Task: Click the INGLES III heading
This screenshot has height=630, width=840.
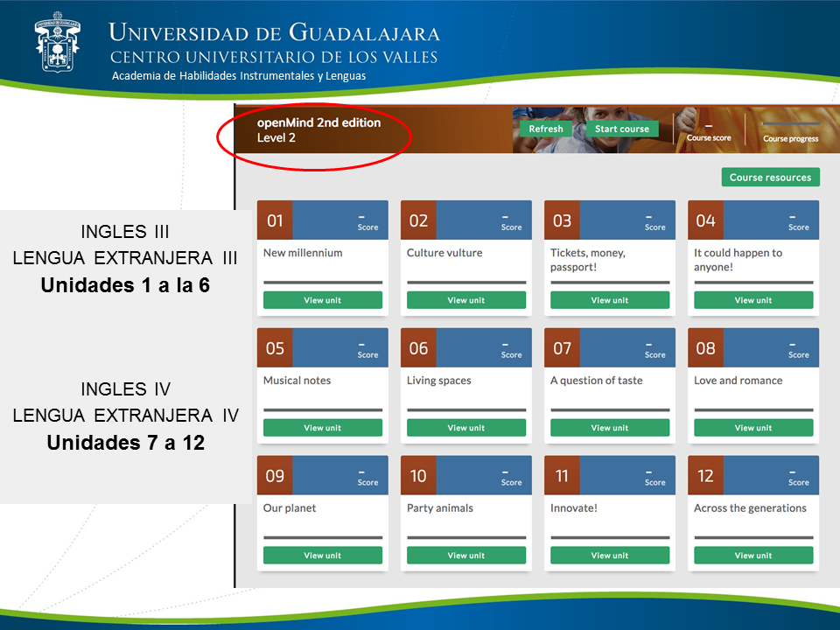Action: [125, 231]
